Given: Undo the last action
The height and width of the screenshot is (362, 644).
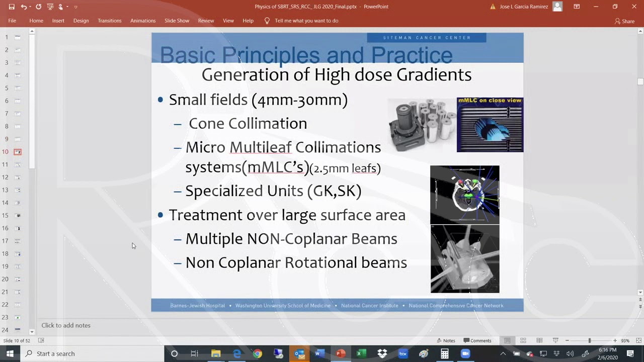Looking at the screenshot, I should [24, 7].
